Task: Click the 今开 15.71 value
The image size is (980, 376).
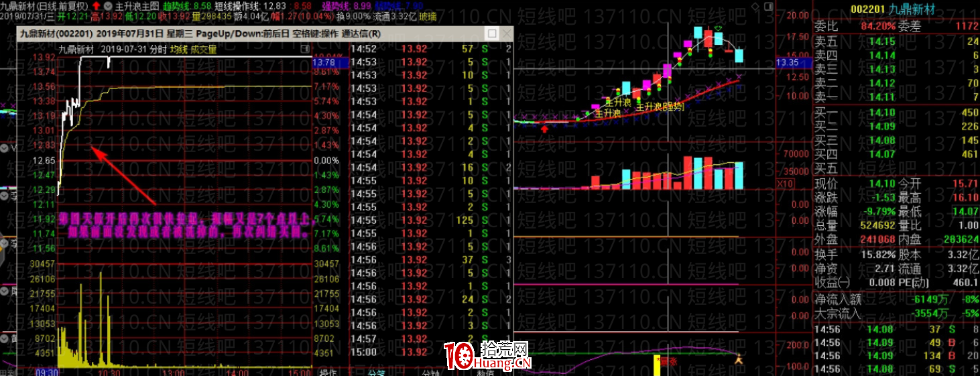Action: tap(965, 183)
